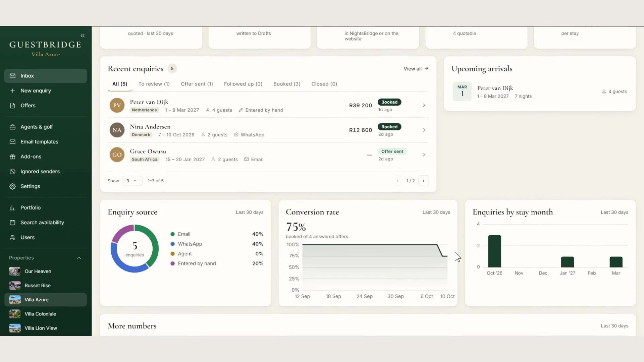Viewport: 644px width, 362px height.
Task: Switch to the To review (1) tab
Action: pyautogui.click(x=154, y=84)
